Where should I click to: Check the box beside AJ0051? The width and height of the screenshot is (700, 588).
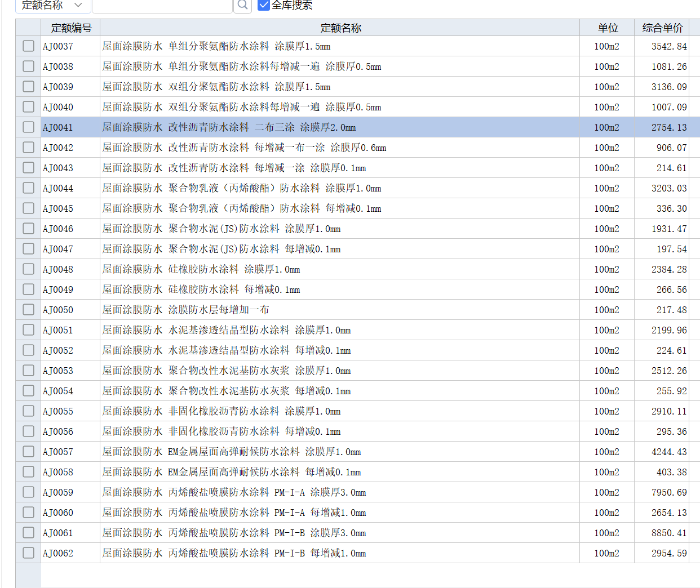tap(28, 330)
